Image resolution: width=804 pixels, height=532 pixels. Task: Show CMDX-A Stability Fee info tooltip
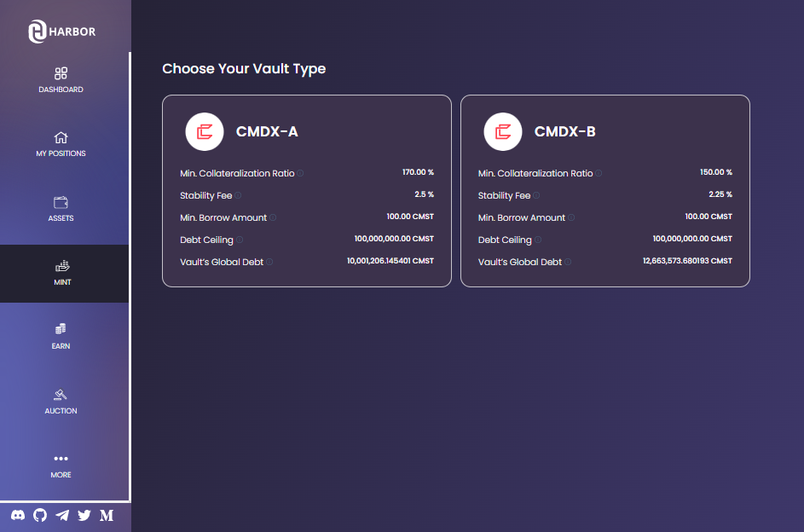pos(238,195)
